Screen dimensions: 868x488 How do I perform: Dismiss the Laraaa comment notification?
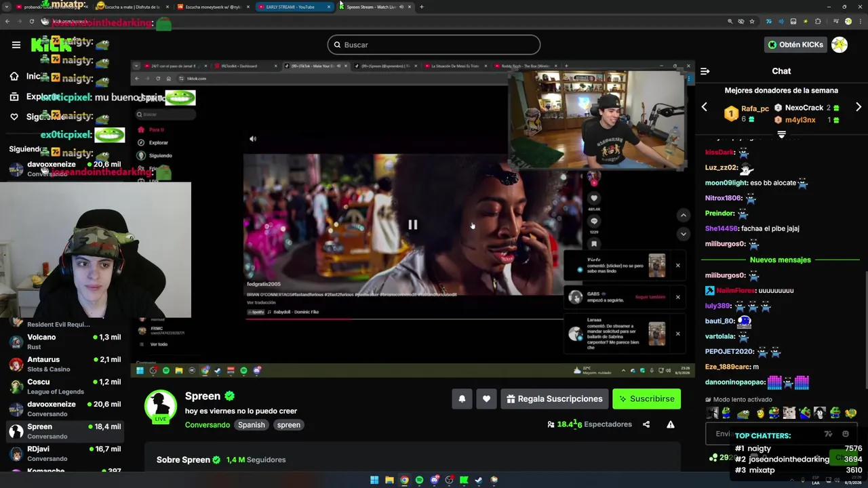(677, 333)
